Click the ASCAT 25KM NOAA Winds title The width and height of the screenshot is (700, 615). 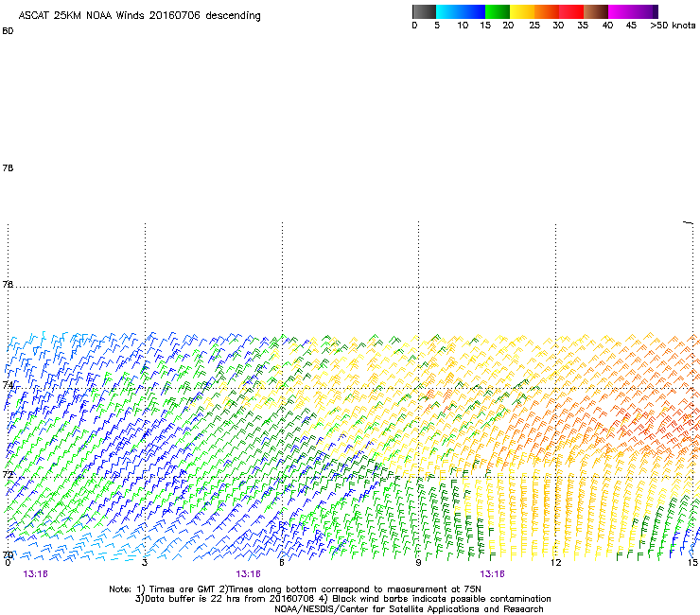click(x=139, y=16)
